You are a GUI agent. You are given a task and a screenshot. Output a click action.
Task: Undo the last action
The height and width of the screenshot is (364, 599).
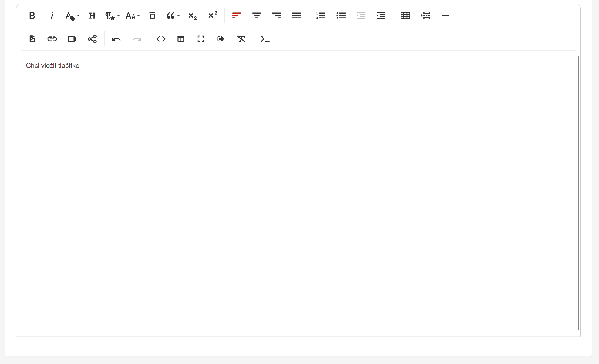click(x=116, y=39)
